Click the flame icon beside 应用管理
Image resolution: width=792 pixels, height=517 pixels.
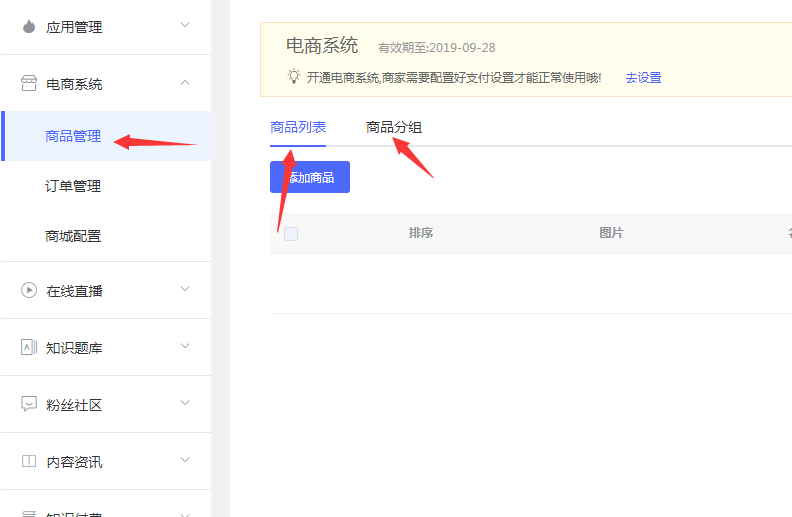pos(29,26)
